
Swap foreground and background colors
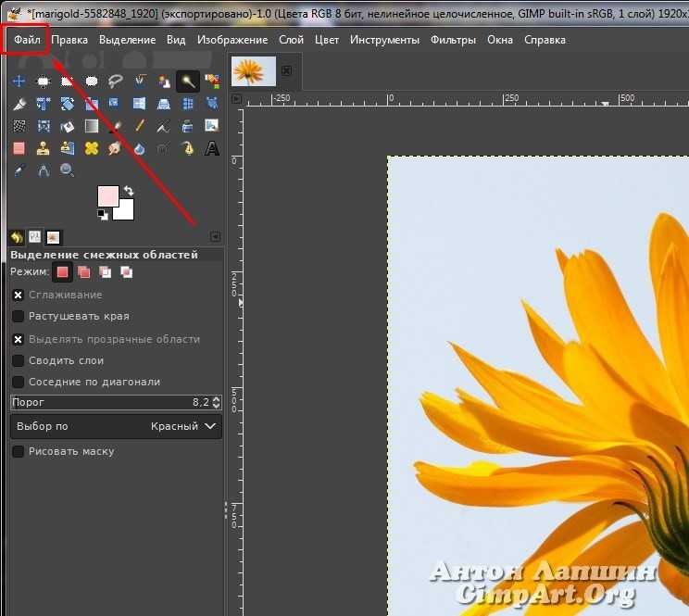[x=129, y=191]
